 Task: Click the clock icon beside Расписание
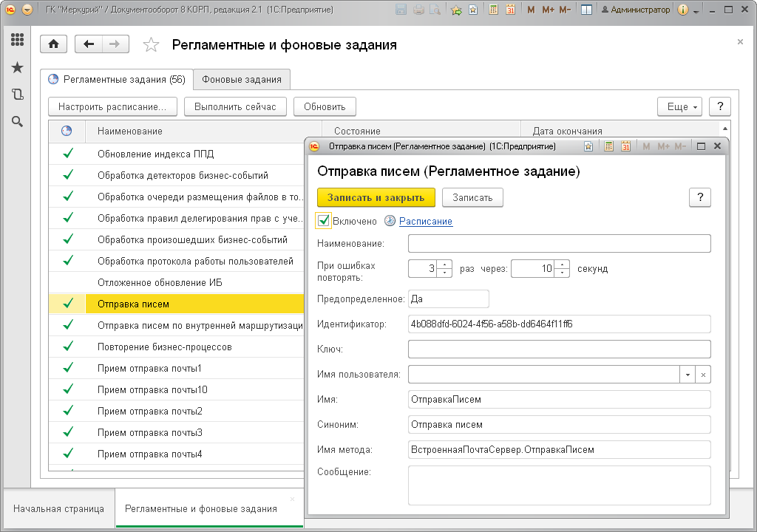click(390, 221)
